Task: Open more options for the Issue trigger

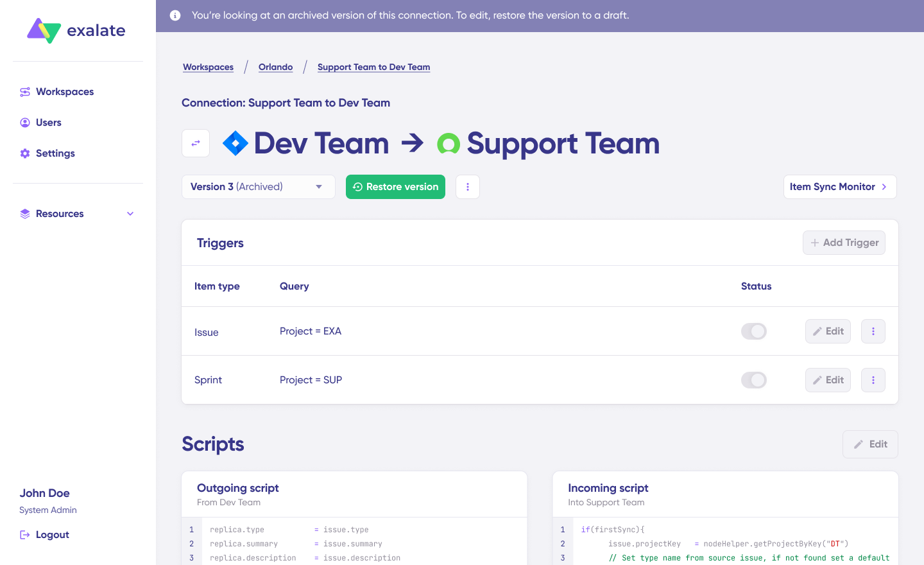Action: click(873, 331)
